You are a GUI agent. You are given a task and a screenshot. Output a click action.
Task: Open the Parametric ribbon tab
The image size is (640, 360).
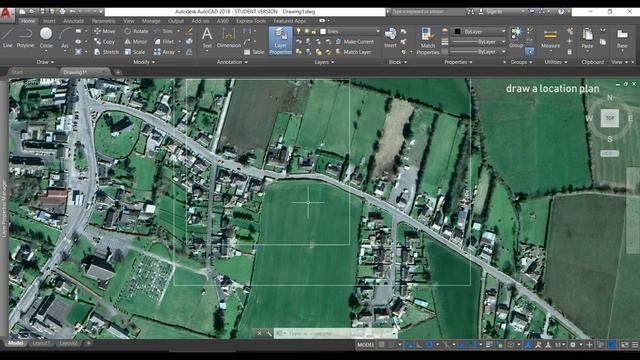[103, 21]
